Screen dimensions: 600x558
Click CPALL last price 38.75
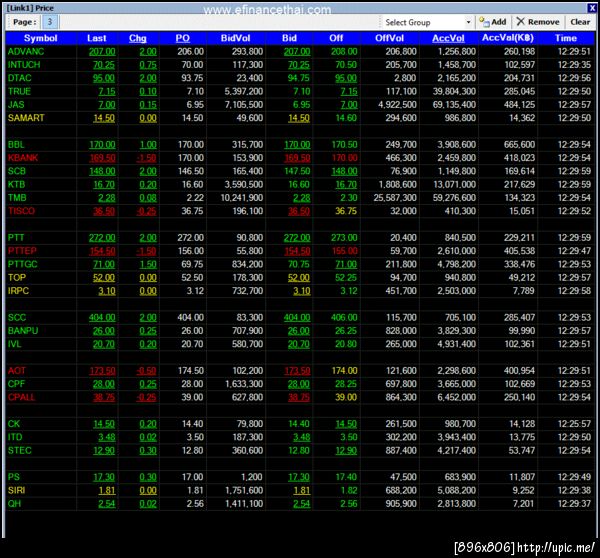104,398
